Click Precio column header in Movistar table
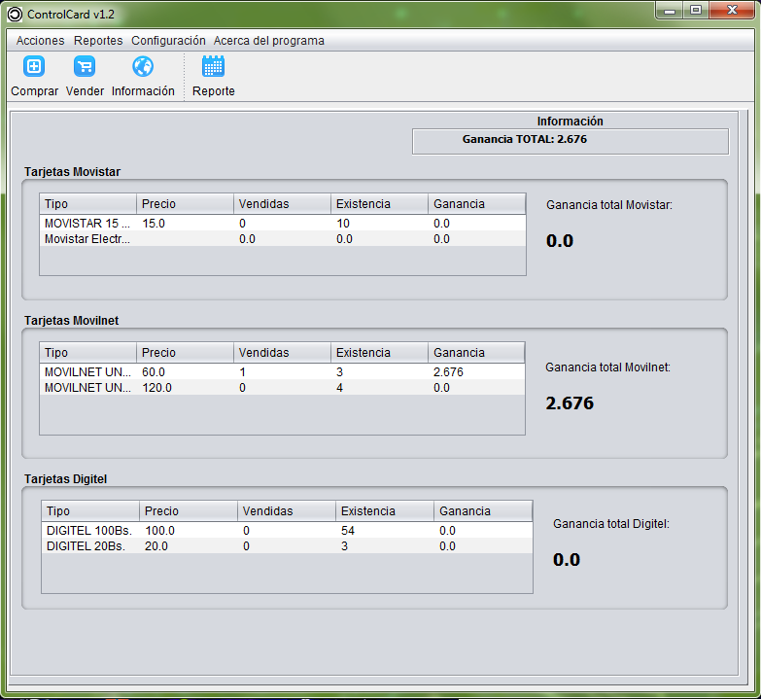The height and width of the screenshot is (700, 761). point(185,204)
